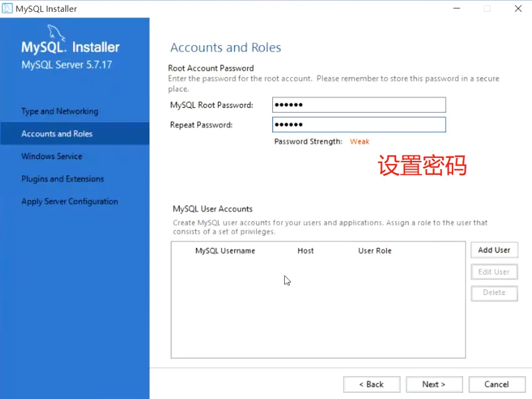Viewport: 532px width, 399px height.
Task: Click the Accounts and Roles page heading
Action: [x=225, y=48]
